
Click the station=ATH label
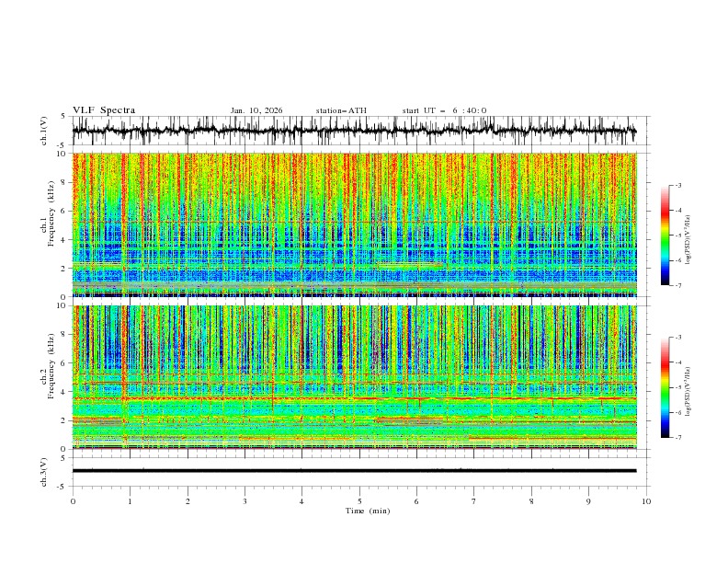tap(341, 110)
